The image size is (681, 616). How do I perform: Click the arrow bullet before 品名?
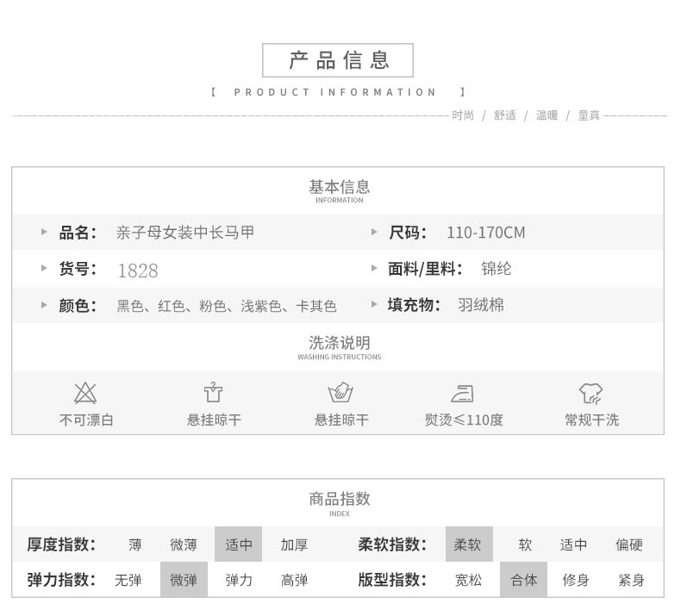point(45,233)
